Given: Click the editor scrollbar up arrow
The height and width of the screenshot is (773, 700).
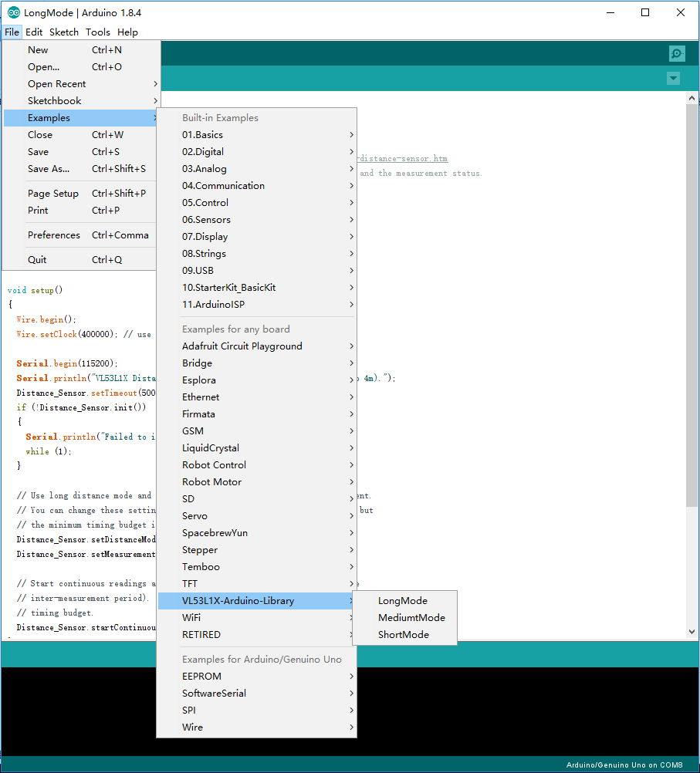Looking at the screenshot, I should click(x=692, y=98).
